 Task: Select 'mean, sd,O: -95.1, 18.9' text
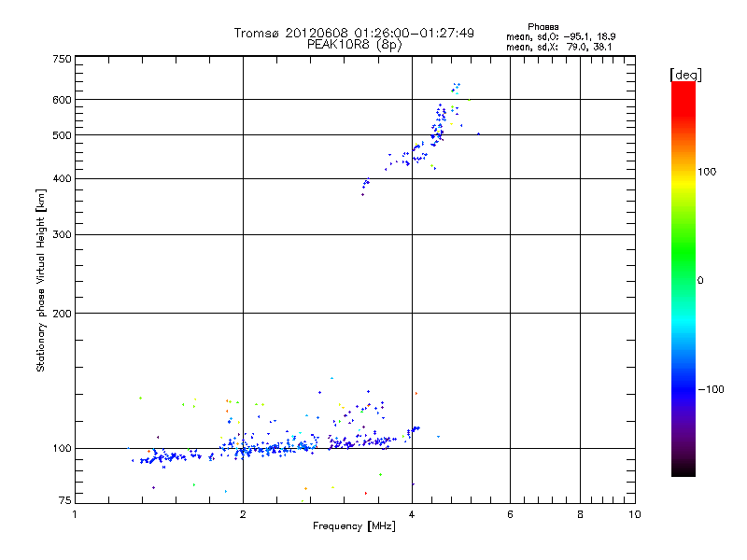point(561,36)
